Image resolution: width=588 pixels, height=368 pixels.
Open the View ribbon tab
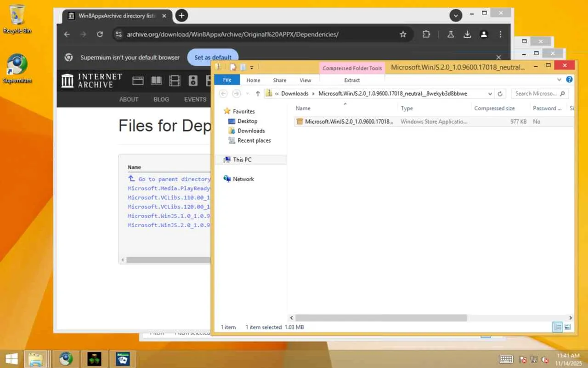[305, 80]
